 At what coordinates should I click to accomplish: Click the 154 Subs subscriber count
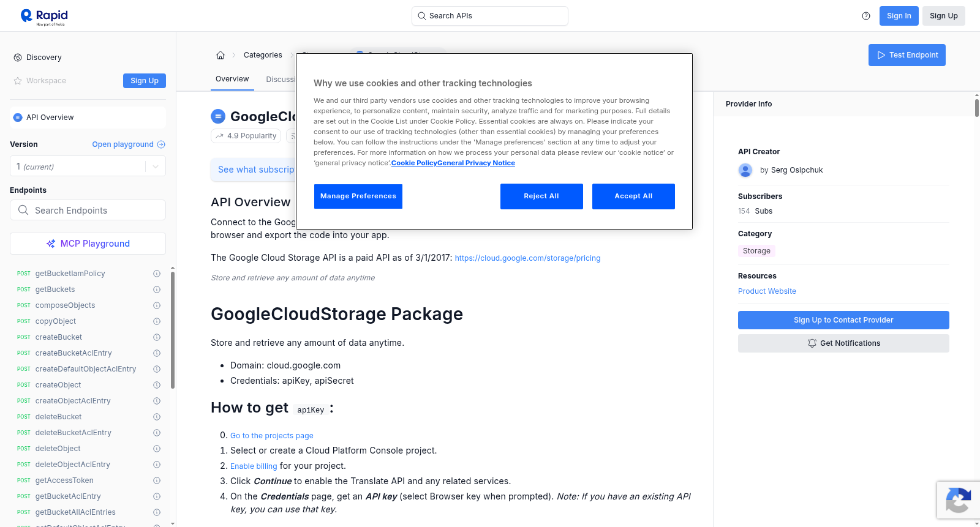pos(755,211)
